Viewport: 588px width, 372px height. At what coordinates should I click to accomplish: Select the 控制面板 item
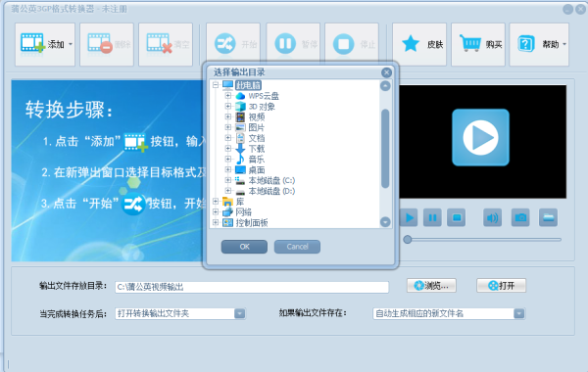252,223
